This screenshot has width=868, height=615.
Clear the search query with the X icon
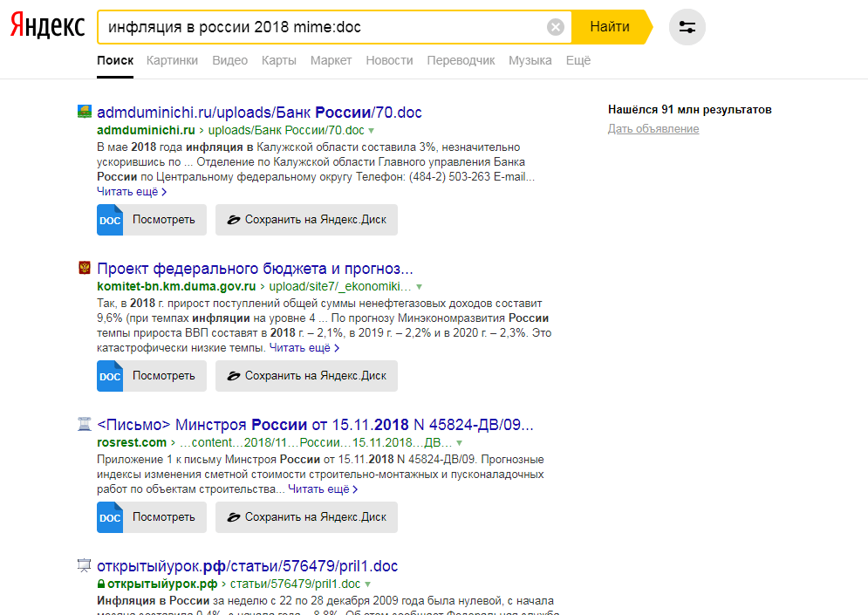(555, 26)
